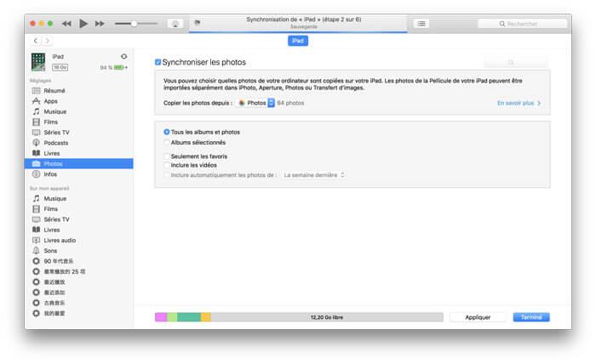Click the Terminé button
The width and height of the screenshot is (596, 364).
click(x=531, y=317)
